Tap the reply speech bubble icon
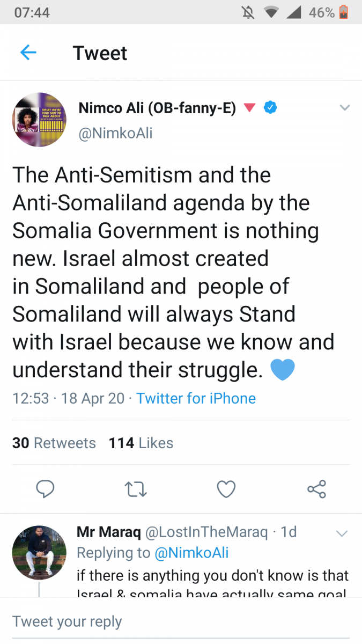This screenshot has height=644, width=362. coord(45,489)
